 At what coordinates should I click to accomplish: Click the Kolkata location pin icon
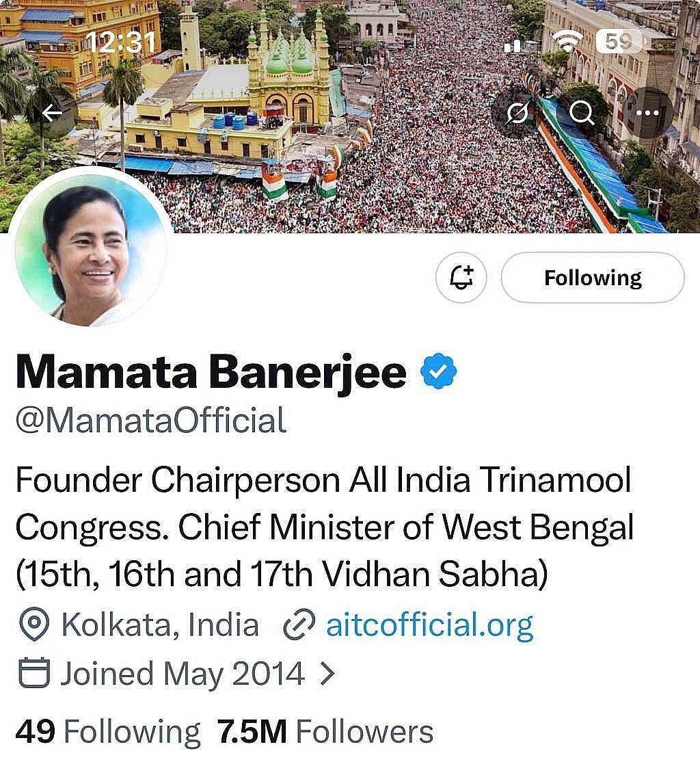(33, 625)
